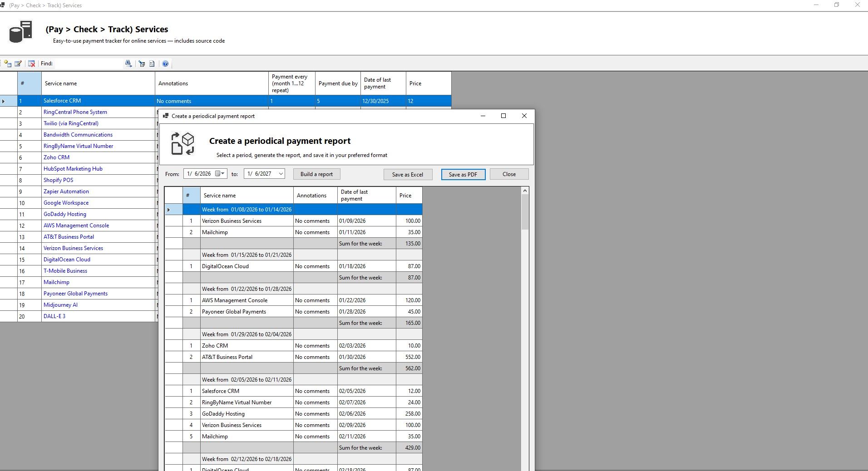The height and width of the screenshot is (471, 868).
Task: Click the binoculars find-next icon
Action: 128,64
